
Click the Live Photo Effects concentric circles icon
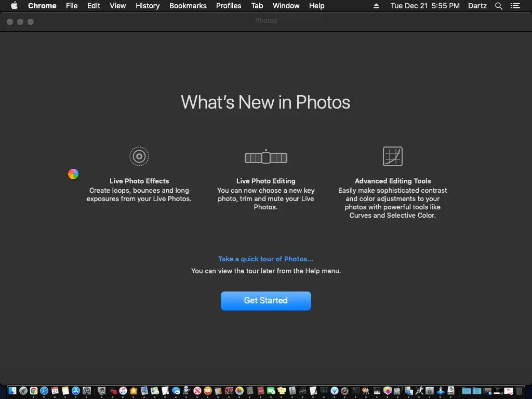(x=139, y=156)
